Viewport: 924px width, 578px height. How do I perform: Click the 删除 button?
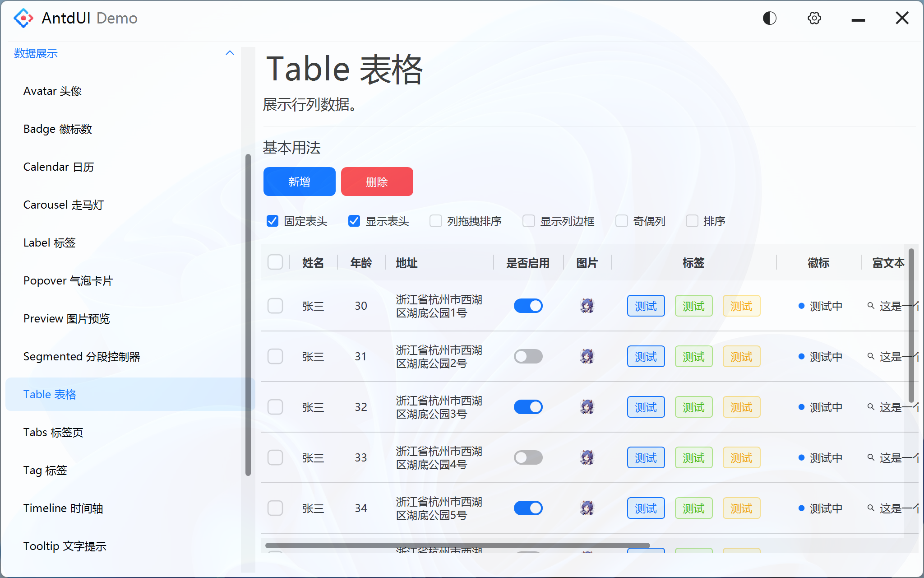point(377,182)
